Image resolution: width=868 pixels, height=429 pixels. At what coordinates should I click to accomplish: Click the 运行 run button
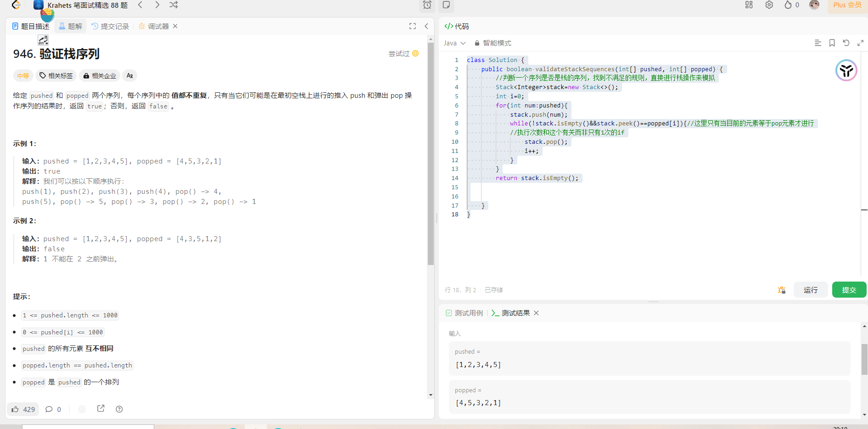[811, 290]
